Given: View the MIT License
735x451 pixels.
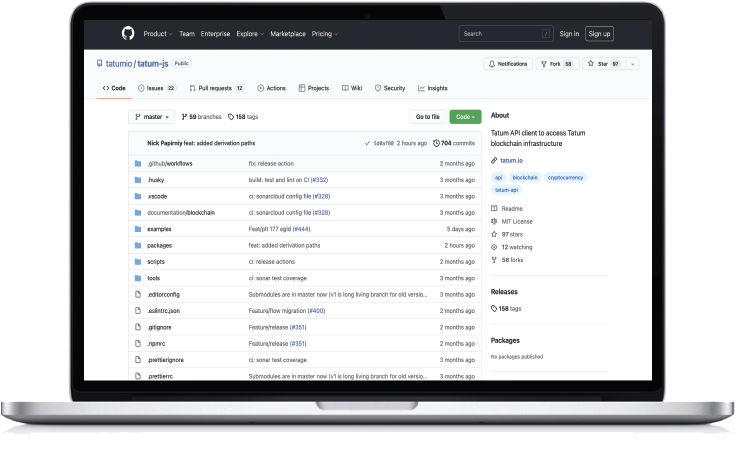Looking at the screenshot, I should (x=512, y=221).
